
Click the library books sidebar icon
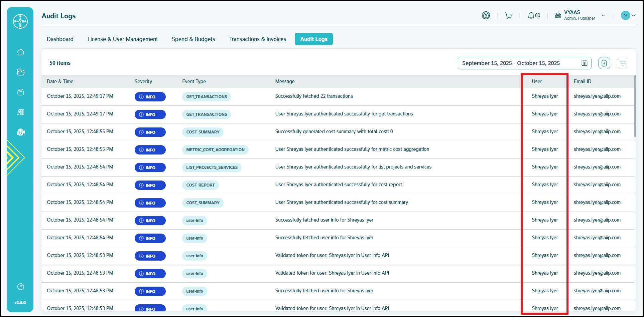coord(21,112)
